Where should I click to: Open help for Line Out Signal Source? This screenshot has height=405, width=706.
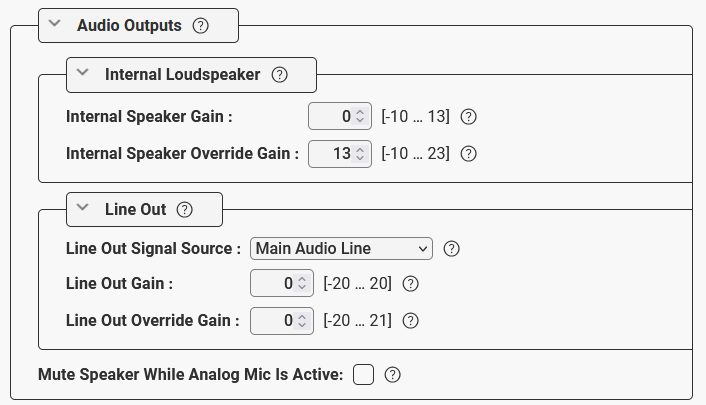coord(451,248)
